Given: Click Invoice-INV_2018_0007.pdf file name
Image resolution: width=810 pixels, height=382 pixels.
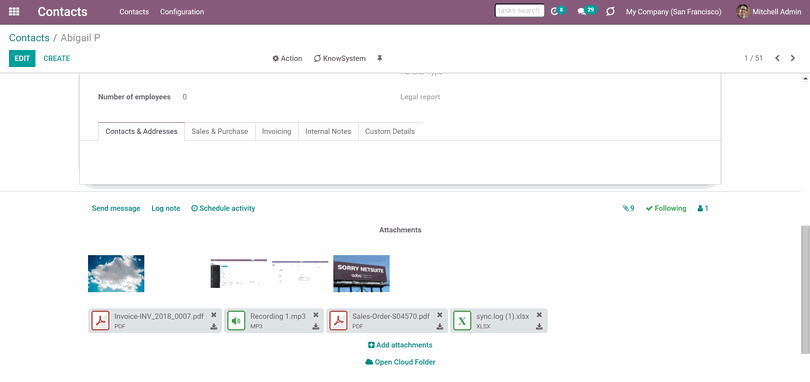Looking at the screenshot, I should [159, 316].
